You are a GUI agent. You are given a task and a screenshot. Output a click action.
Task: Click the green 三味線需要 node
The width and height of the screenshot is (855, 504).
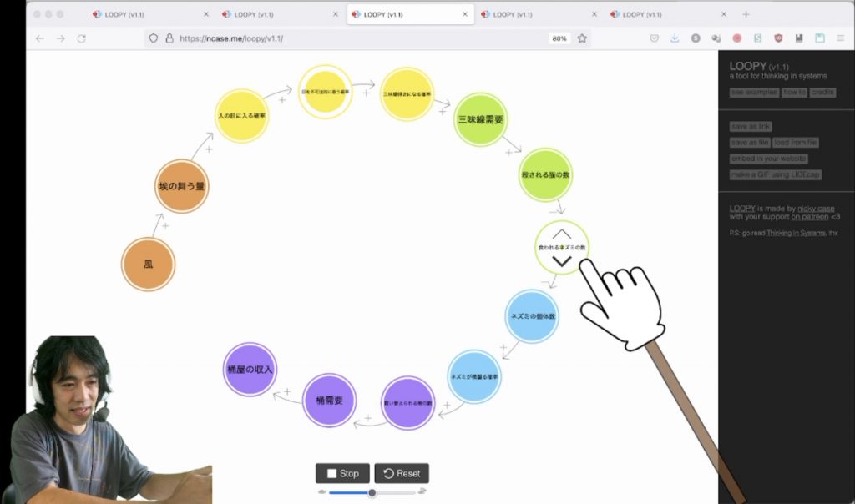tap(481, 119)
